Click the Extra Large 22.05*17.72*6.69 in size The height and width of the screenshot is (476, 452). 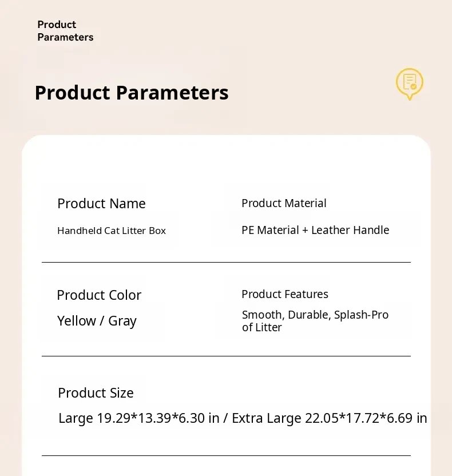tap(329, 418)
